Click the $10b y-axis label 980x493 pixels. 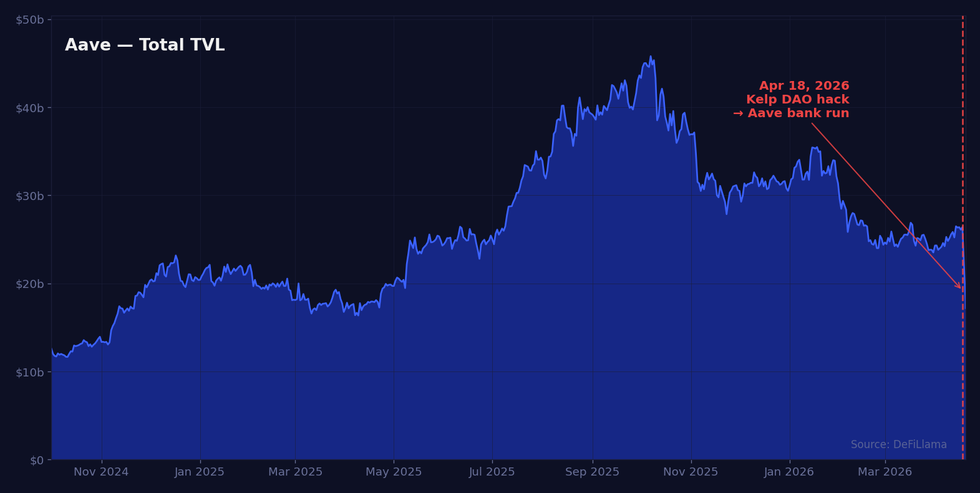click(29, 372)
